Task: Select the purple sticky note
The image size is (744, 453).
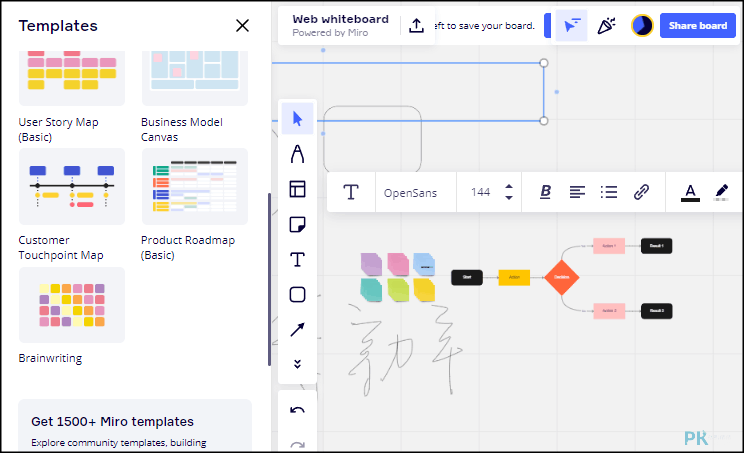Action: click(x=371, y=264)
